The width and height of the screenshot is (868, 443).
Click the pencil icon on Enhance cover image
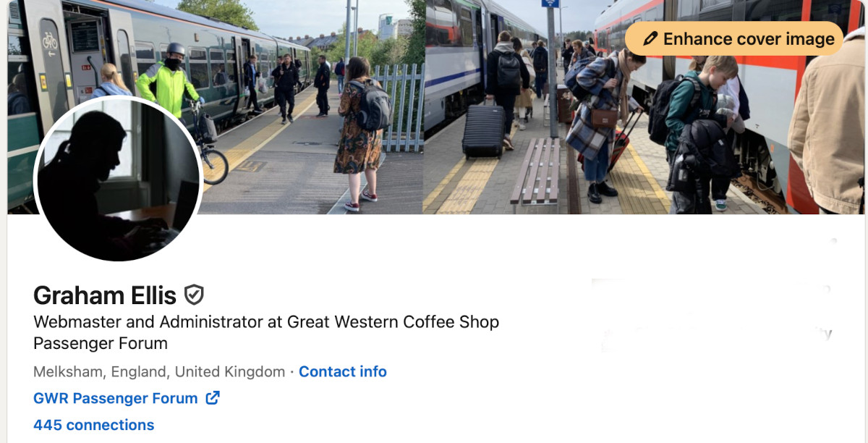(x=650, y=38)
